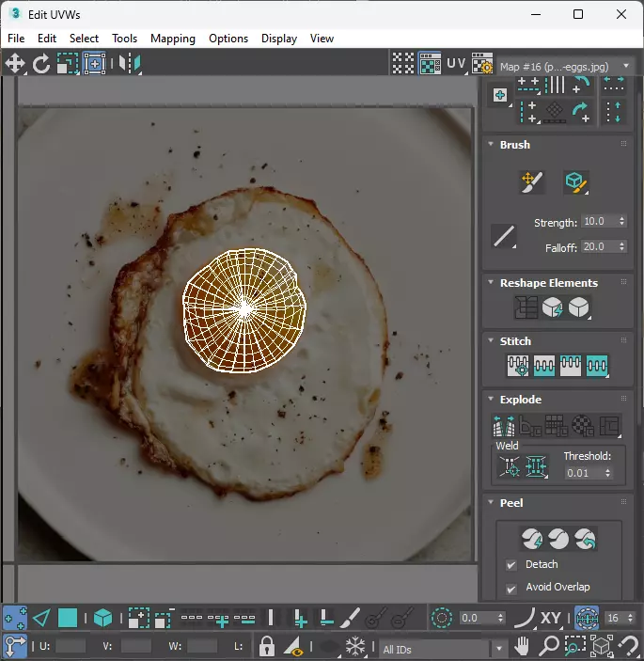Click the Strength value field
The image size is (644, 661).
coord(599,221)
